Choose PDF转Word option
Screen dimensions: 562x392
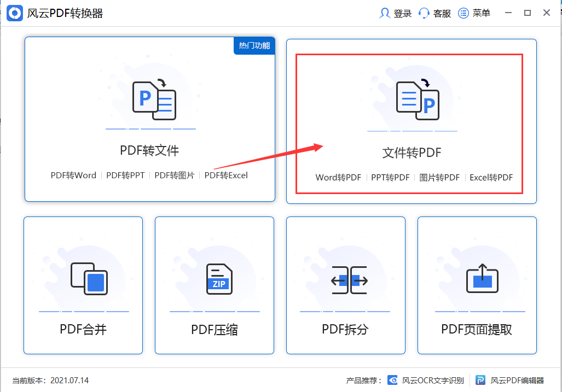tap(73, 175)
